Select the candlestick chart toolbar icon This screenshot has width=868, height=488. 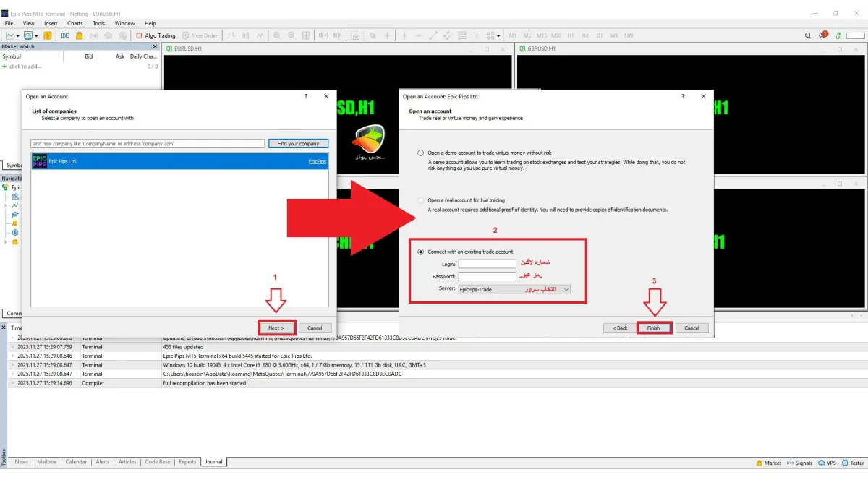coord(246,35)
